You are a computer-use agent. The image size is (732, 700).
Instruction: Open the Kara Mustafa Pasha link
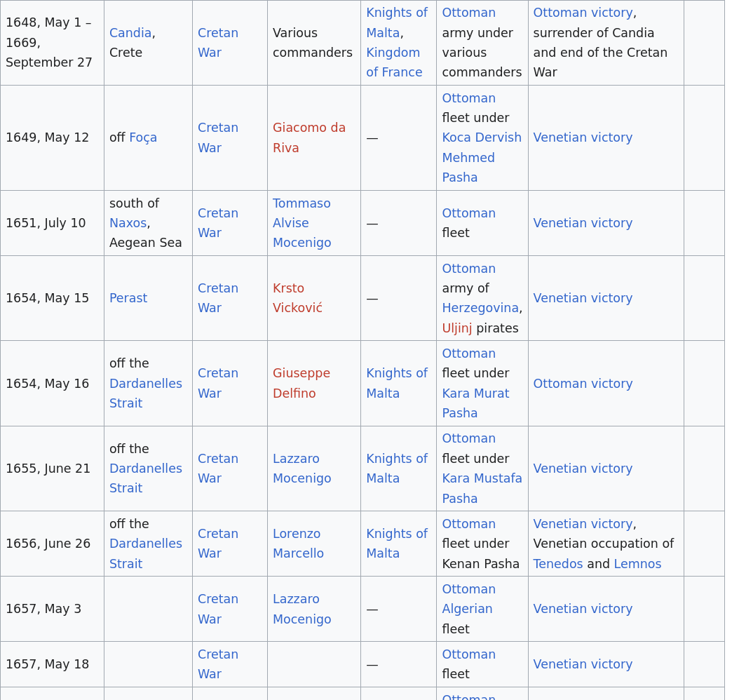(x=482, y=488)
